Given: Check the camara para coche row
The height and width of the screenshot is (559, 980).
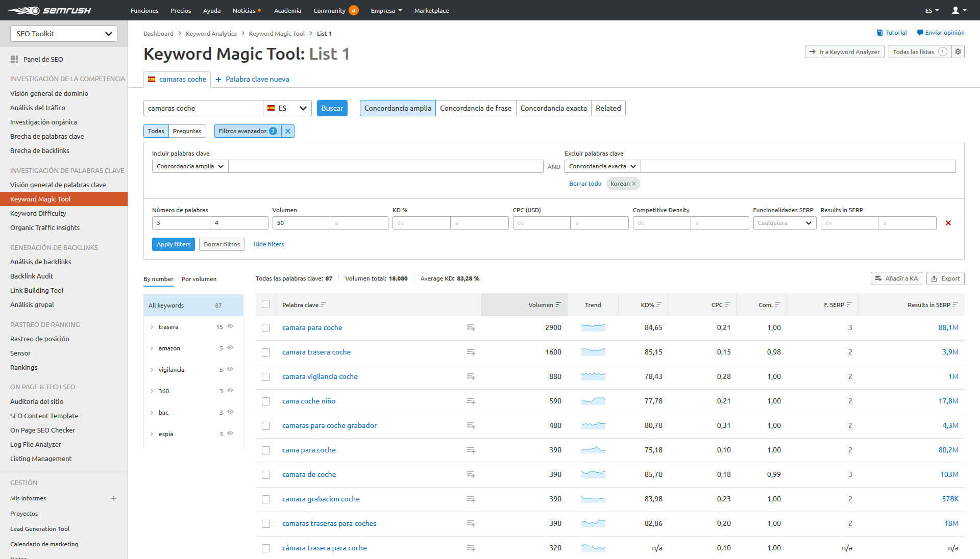Looking at the screenshot, I should (x=266, y=328).
